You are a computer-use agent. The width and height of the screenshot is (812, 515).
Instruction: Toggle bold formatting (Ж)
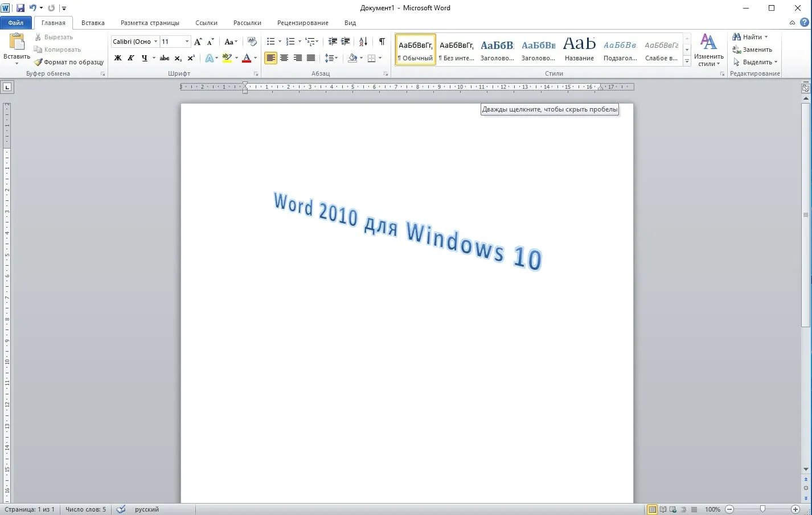click(x=118, y=58)
